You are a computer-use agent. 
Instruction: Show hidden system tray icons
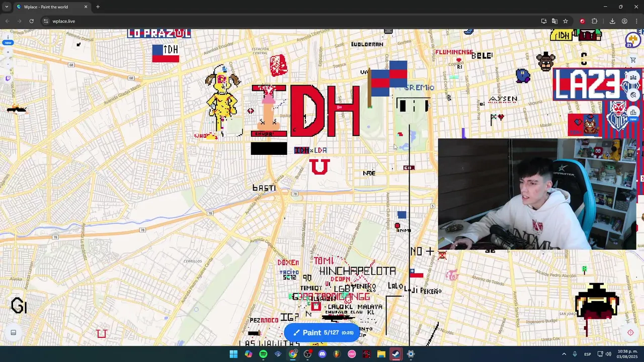click(564, 354)
